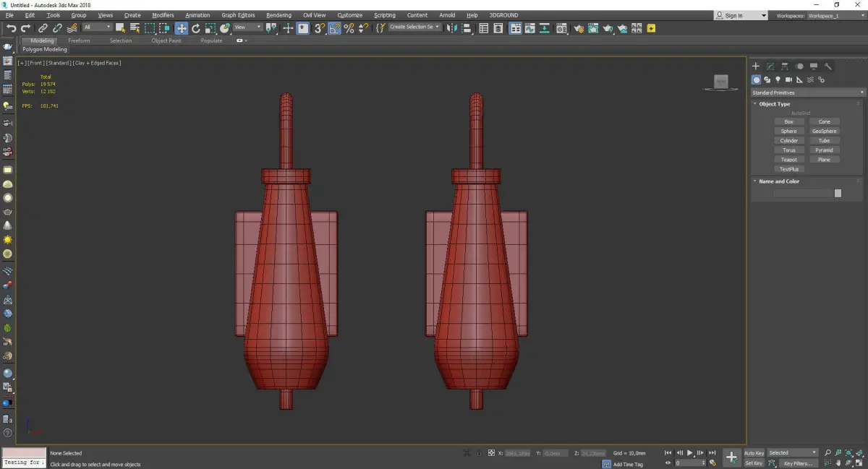Image resolution: width=868 pixels, height=469 pixels.
Task: Toggle the Angle Snap button
Action: click(x=334, y=28)
